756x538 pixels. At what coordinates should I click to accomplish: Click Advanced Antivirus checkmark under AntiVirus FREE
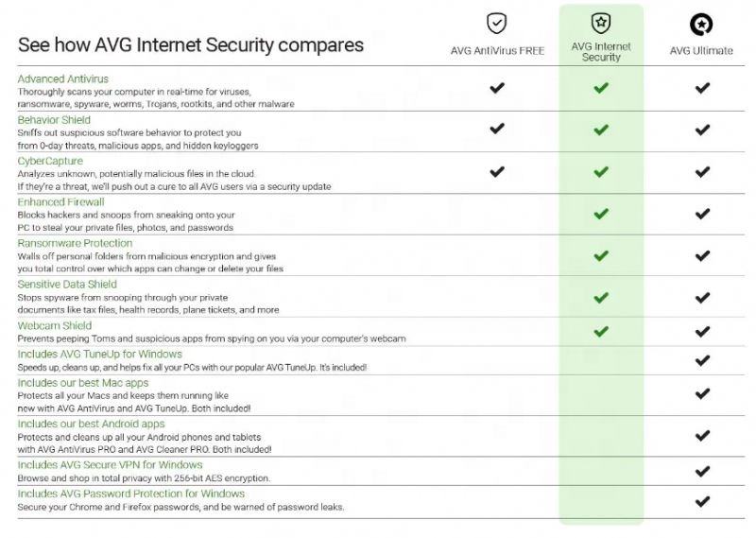(x=497, y=88)
